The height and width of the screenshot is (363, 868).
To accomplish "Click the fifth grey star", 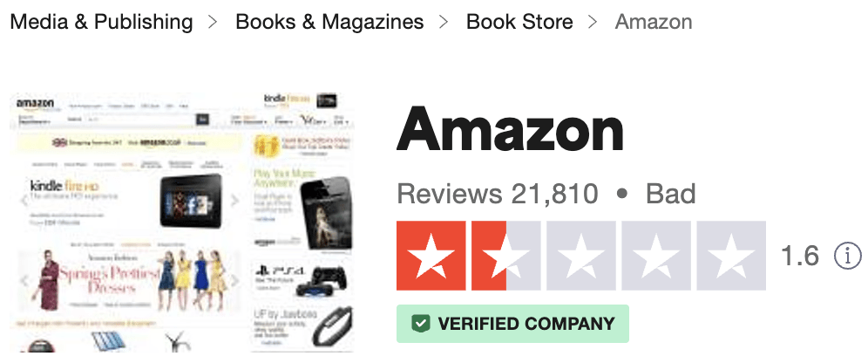I will pyautogui.click(x=731, y=256).
